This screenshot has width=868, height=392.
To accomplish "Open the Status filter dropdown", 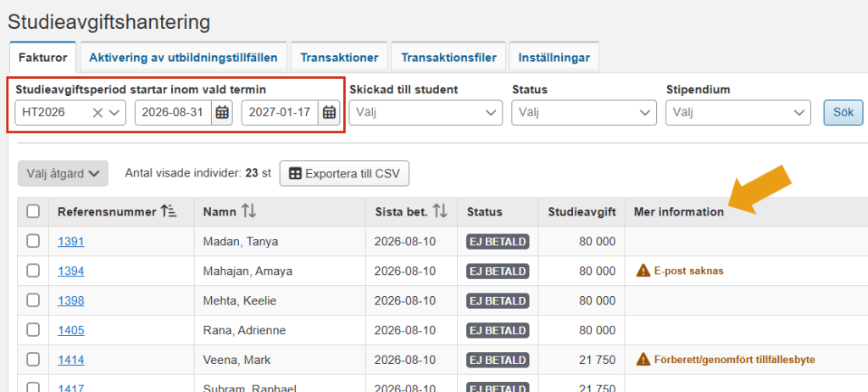I will click(x=584, y=113).
